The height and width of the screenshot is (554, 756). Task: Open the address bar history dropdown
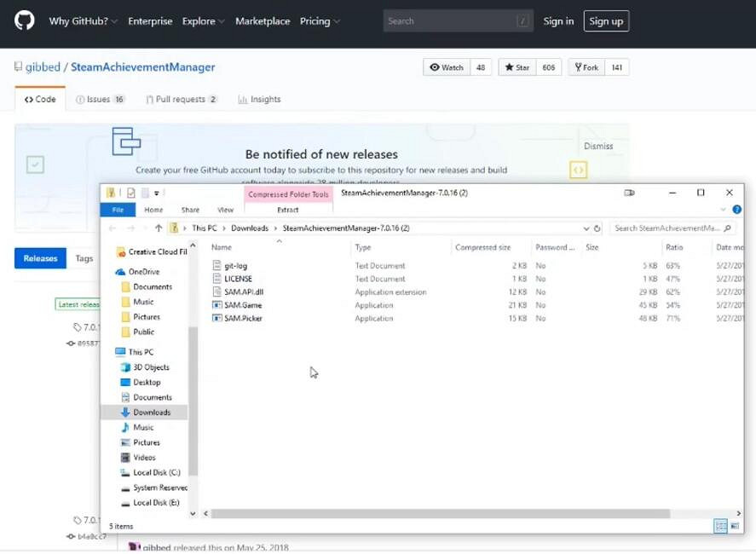586,228
